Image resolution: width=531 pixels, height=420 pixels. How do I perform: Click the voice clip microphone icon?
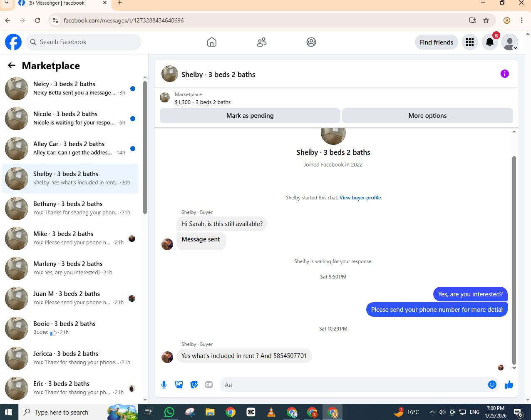tap(164, 385)
